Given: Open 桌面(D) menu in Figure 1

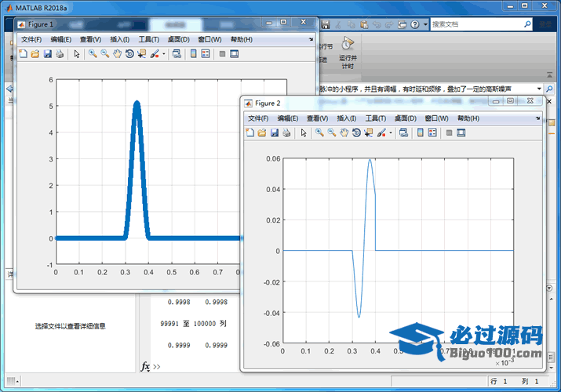Looking at the screenshot, I should pos(179,40).
